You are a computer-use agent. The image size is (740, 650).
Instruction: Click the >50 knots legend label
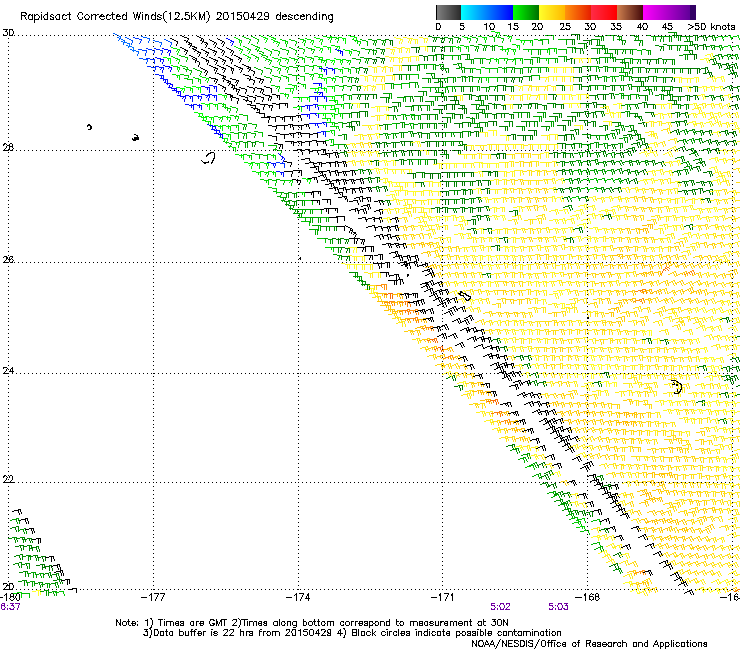pos(711,27)
